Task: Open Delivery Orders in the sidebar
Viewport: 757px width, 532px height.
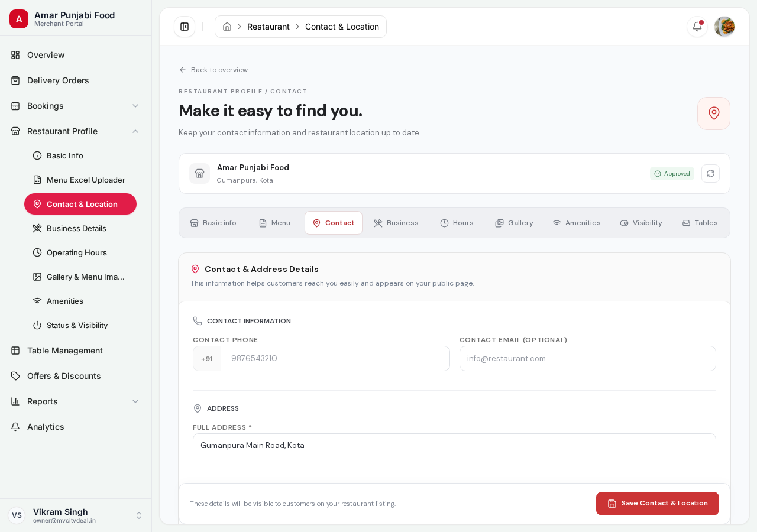Action: (x=76, y=80)
